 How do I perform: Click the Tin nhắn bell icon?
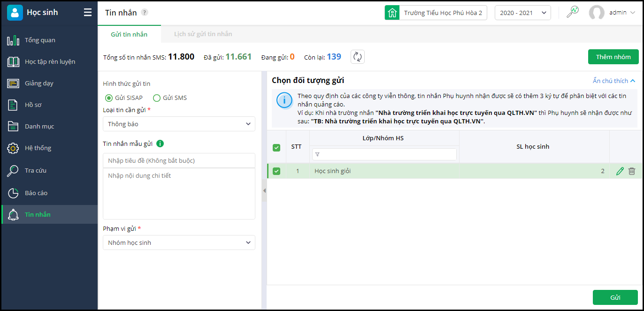click(13, 214)
